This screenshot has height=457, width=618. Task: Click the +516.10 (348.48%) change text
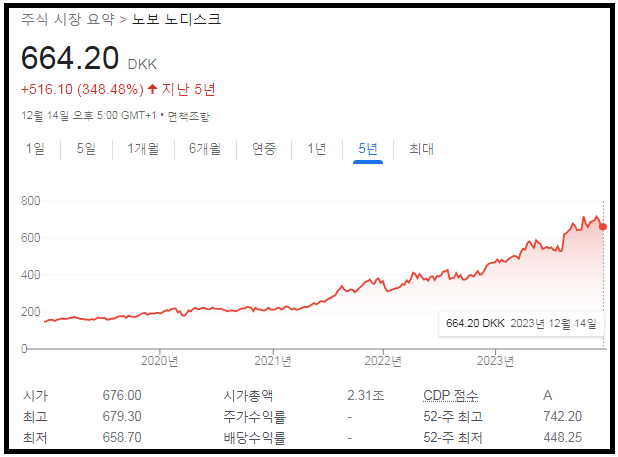[82, 89]
